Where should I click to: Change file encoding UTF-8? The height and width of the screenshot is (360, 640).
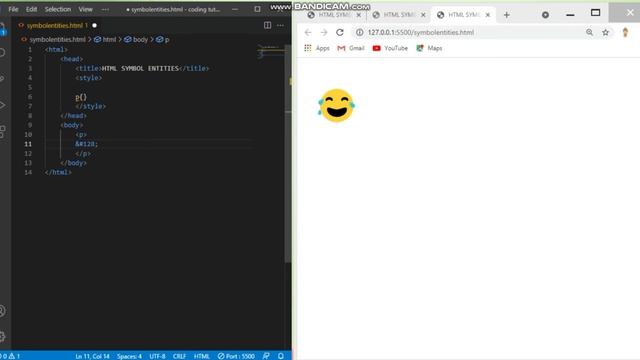click(x=157, y=356)
